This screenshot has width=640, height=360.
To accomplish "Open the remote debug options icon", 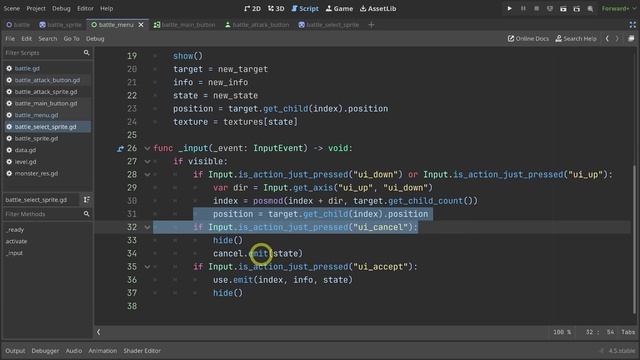I will coord(550,8).
